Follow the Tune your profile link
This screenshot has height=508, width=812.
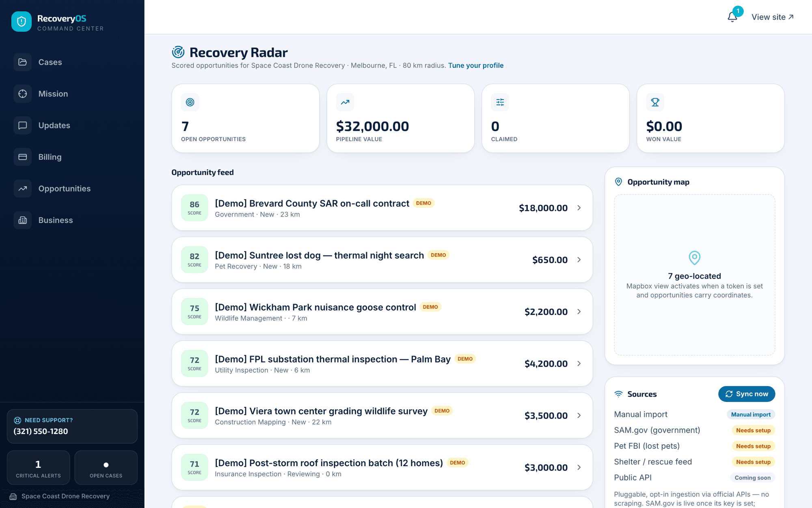[476, 65]
